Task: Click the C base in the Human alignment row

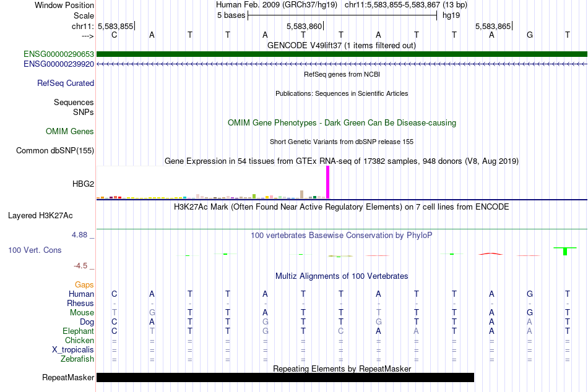Action: [115, 294]
